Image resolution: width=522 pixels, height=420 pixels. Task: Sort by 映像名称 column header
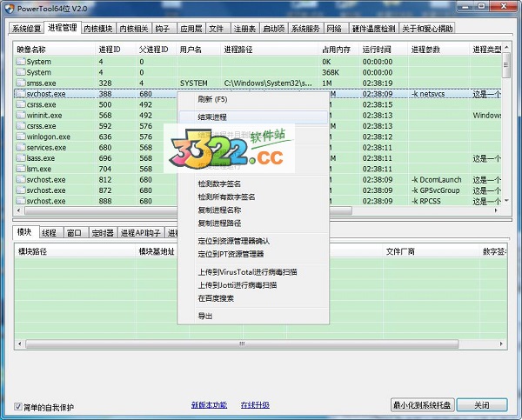(55, 50)
